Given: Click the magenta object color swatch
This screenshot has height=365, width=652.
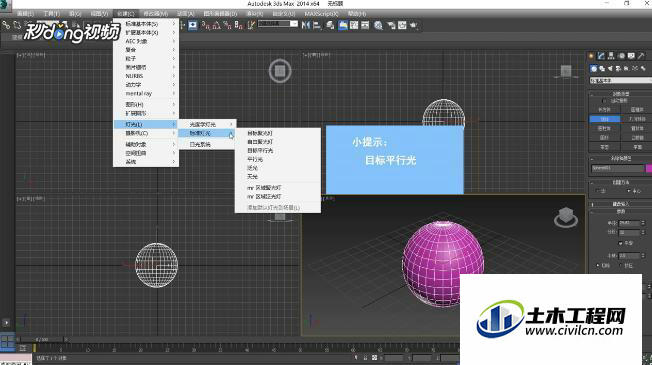Looking at the screenshot, I should [x=649, y=168].
